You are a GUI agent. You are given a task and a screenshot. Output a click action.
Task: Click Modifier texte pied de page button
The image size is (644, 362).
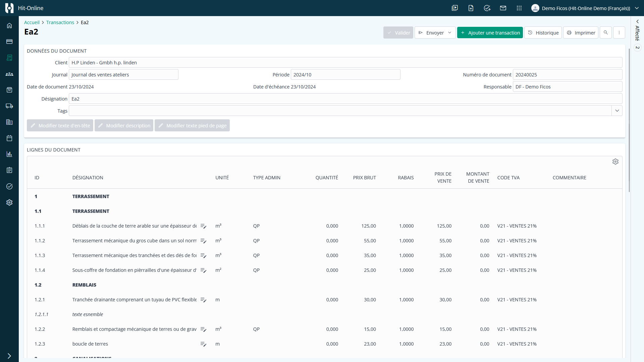point(192,125)
